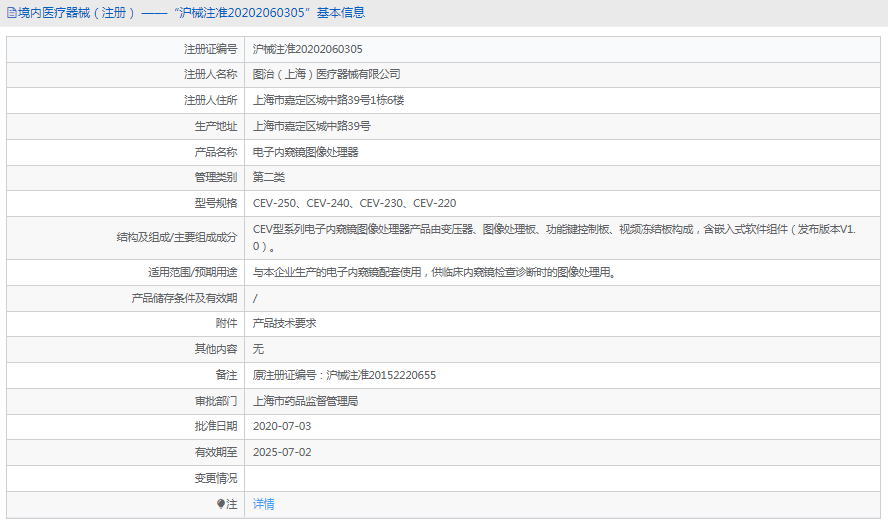This screenshot has width=888, height=520.
Task: Click the 无 value in 其他内容 row
Action: 258,349
